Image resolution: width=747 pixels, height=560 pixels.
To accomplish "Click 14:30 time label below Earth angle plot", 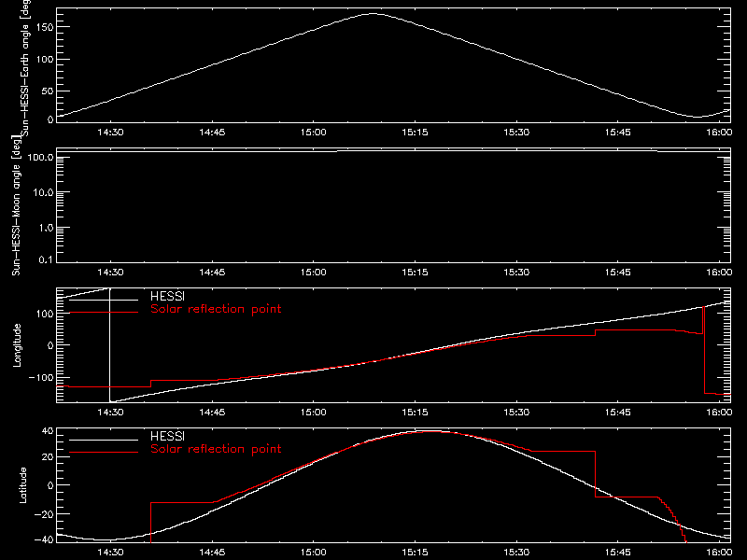I will pyautogui.click(x=110, y=132).
